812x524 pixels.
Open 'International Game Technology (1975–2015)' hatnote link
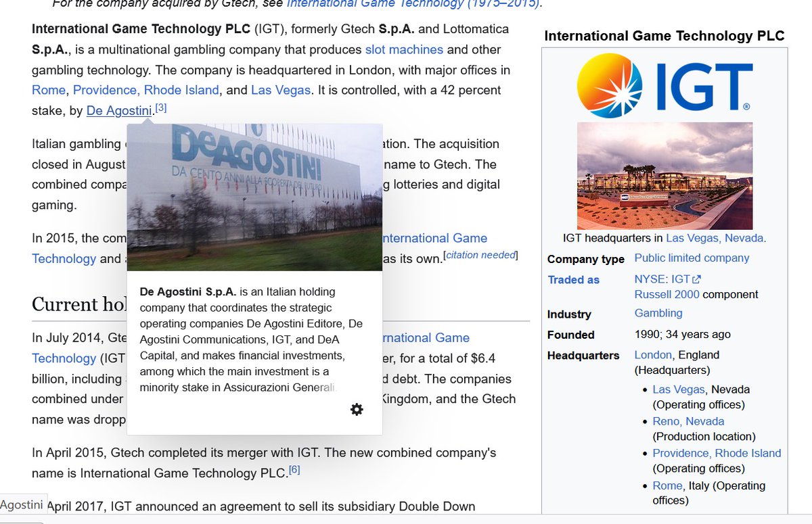click(x=413, y=3)
